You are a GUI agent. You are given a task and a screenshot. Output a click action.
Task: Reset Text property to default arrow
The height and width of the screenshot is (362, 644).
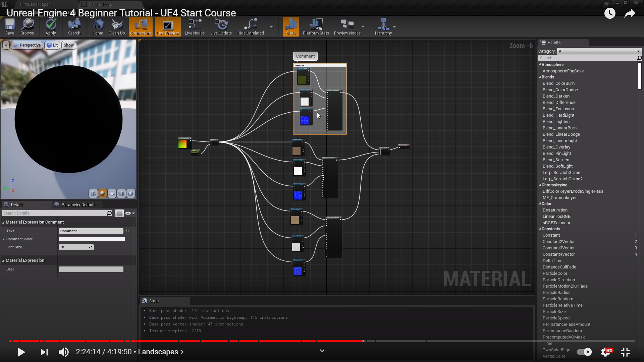coord(127,231)
